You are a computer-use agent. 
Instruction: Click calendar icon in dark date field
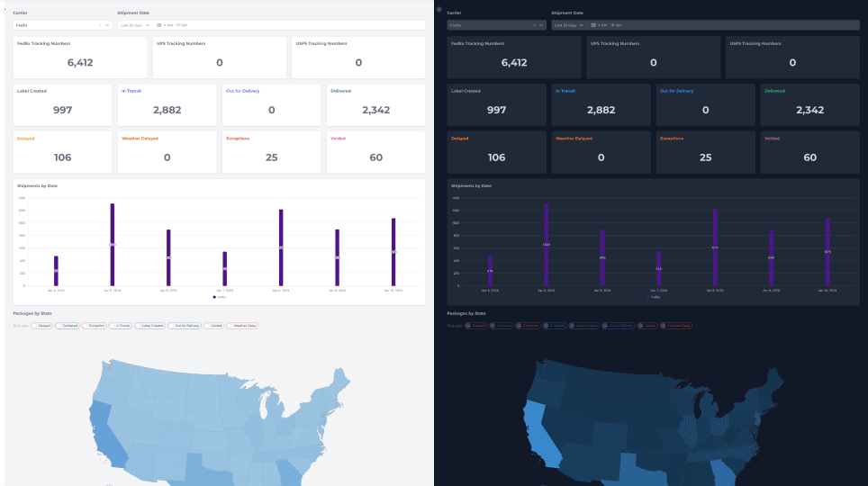593,25
